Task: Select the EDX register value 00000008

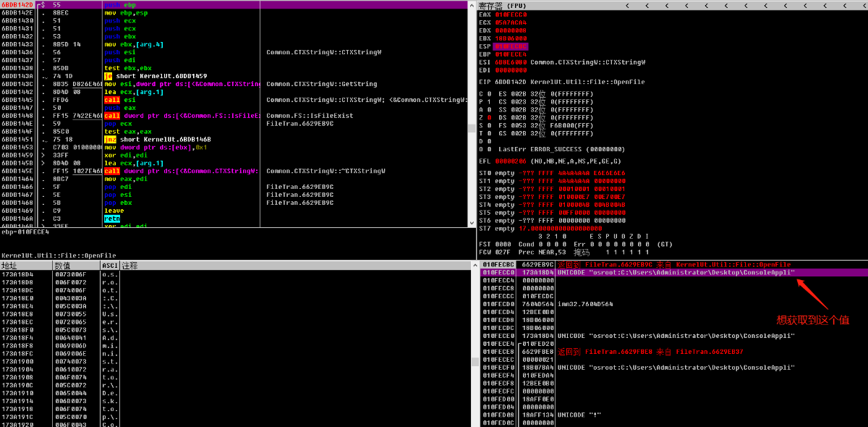Action: click(x=511, y=31)
